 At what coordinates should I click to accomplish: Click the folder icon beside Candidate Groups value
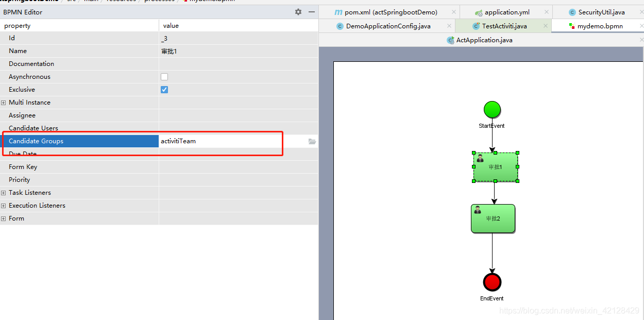coord(313,141)
